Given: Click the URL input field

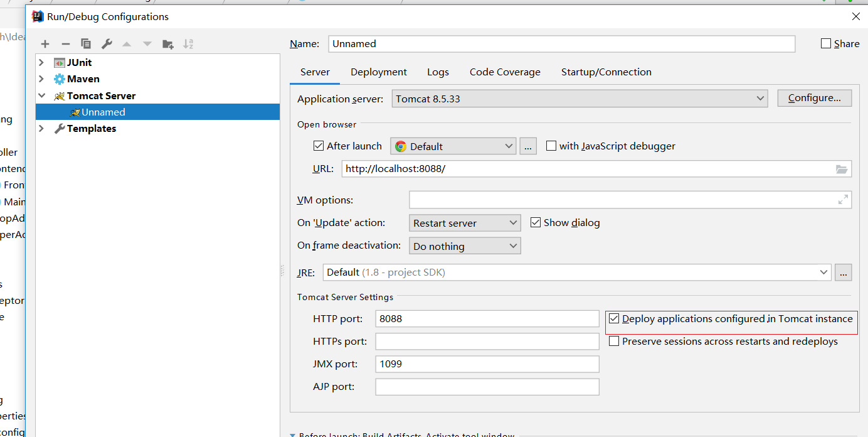Looking at the screenshot, I should point(596,169).
